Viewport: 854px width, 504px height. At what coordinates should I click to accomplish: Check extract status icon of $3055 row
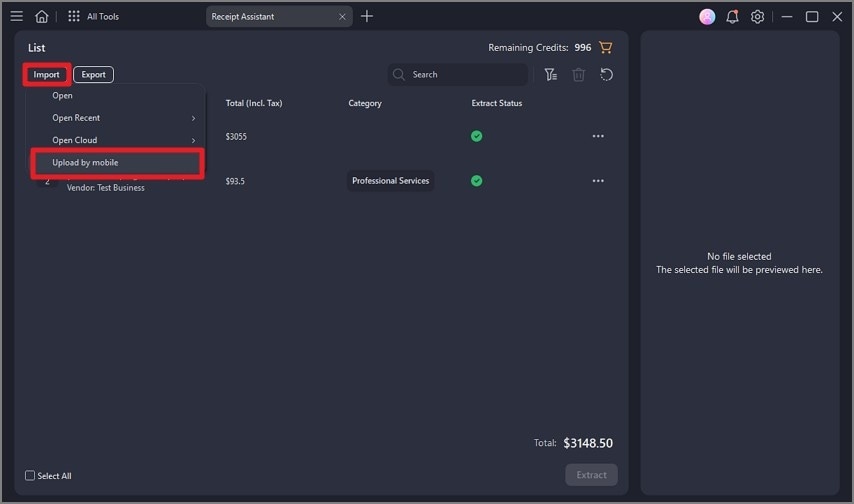point(477,136)
